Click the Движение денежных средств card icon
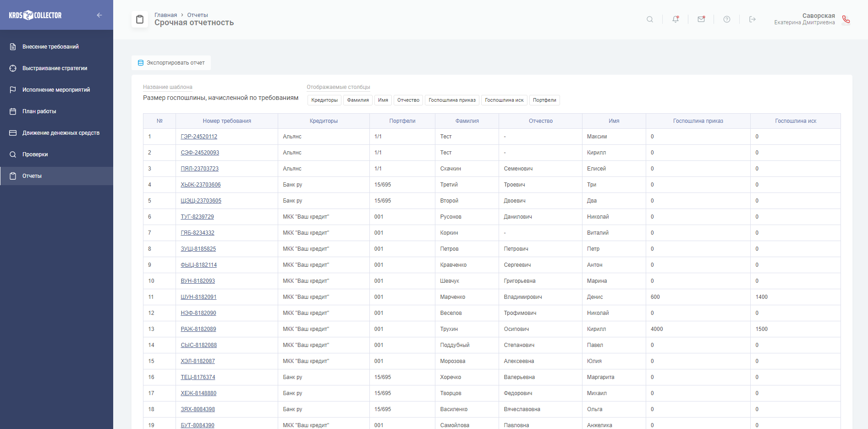 13,133
